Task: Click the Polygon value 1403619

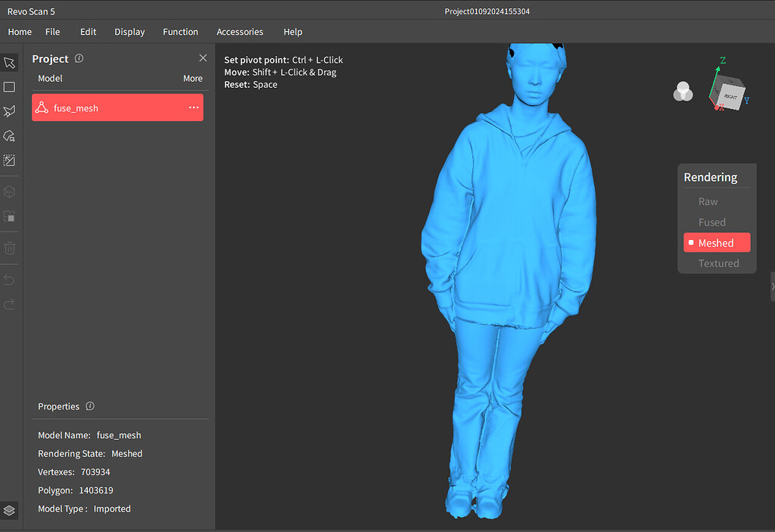Action: pyautogui.click(x=96, y=490)
